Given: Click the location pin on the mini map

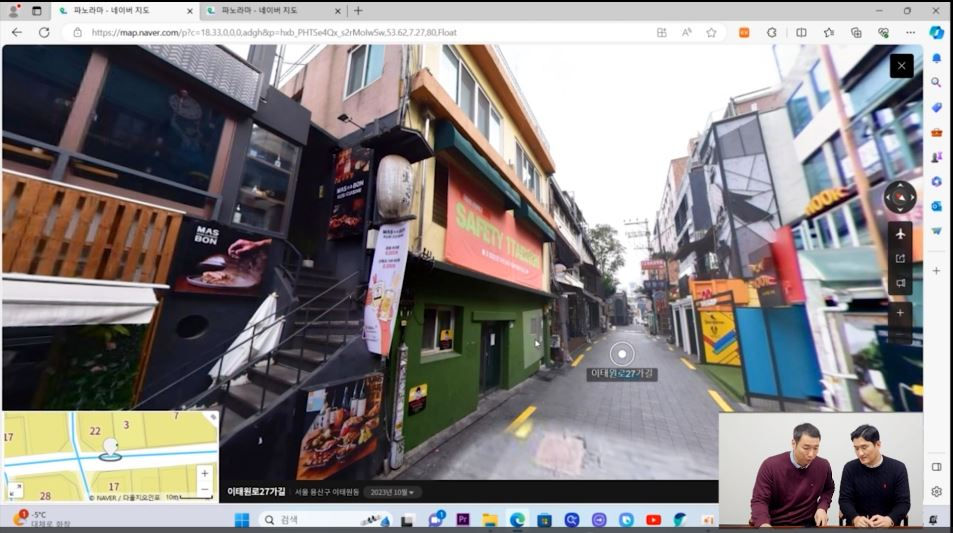Looking at the screenshot, I should tap(110, 449).
